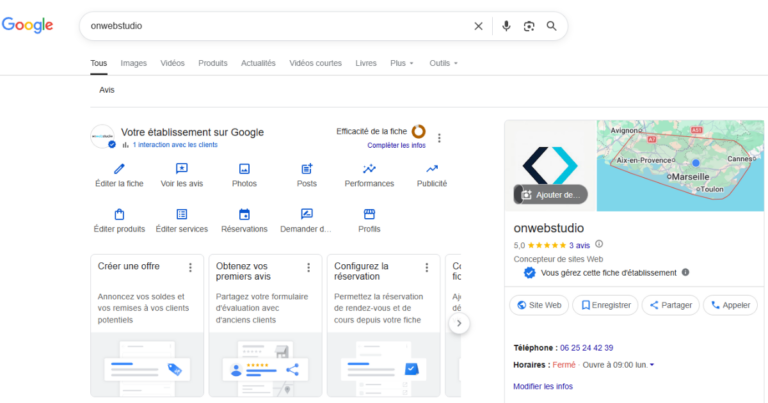768x403 pixels.
Task: Clear the search box with X icon
Action: [x=479, y=26]
